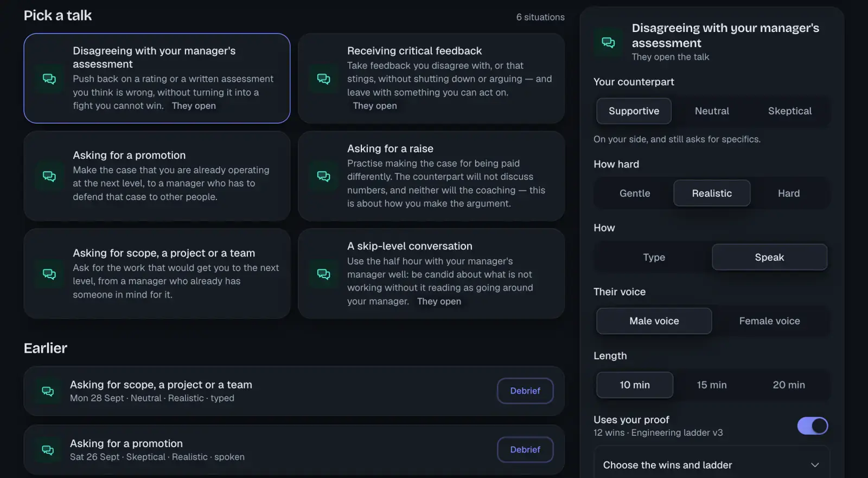Screen dimensions: 868x478
Task: Select the Asking for a promotion situation card
Action: pyautogui.click(x=157, y=176)
